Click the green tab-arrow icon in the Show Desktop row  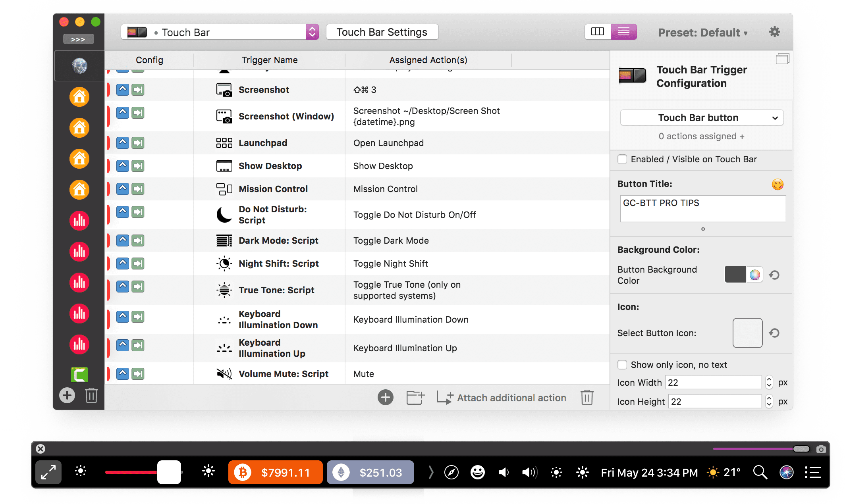tap(138, 166)
